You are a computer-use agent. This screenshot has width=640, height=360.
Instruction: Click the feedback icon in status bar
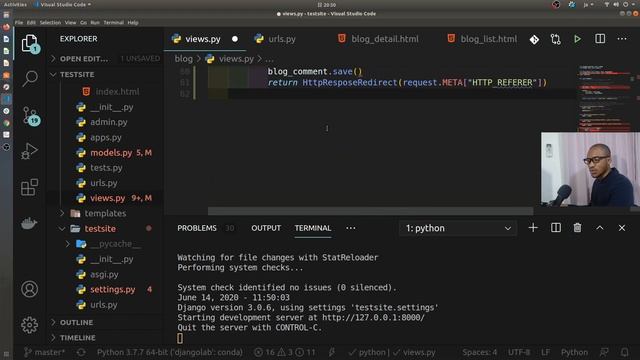coord(604,352)
